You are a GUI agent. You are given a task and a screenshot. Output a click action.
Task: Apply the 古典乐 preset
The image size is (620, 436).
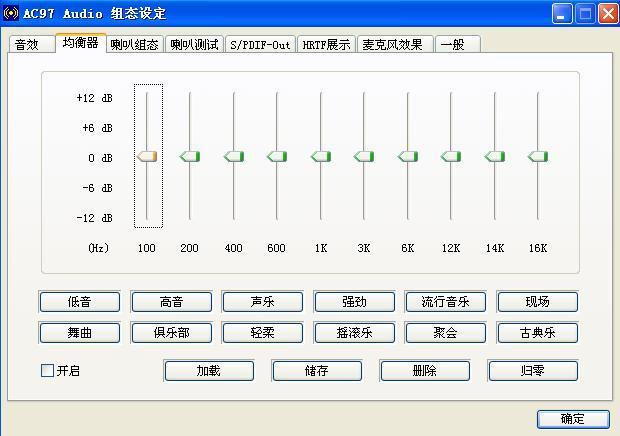click(x=537, y=332)
